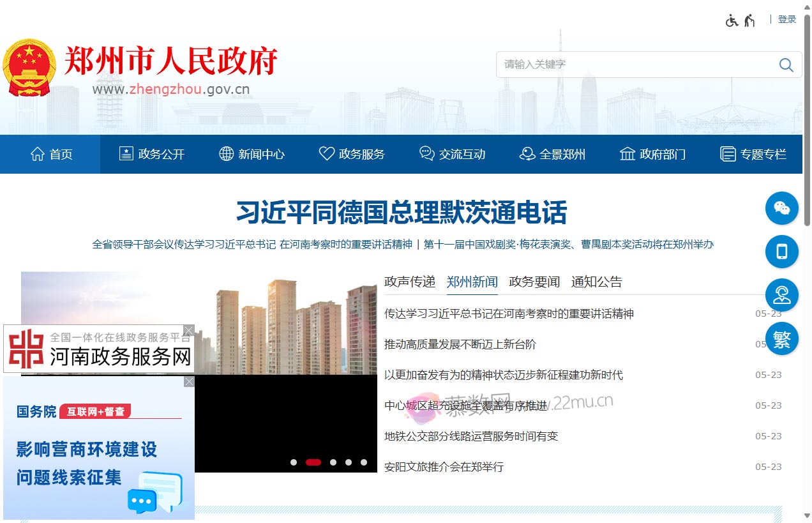This screenshot has height=523, width=812.
Task: Click the mobile version phone icon
Action: tap(781, 252)
